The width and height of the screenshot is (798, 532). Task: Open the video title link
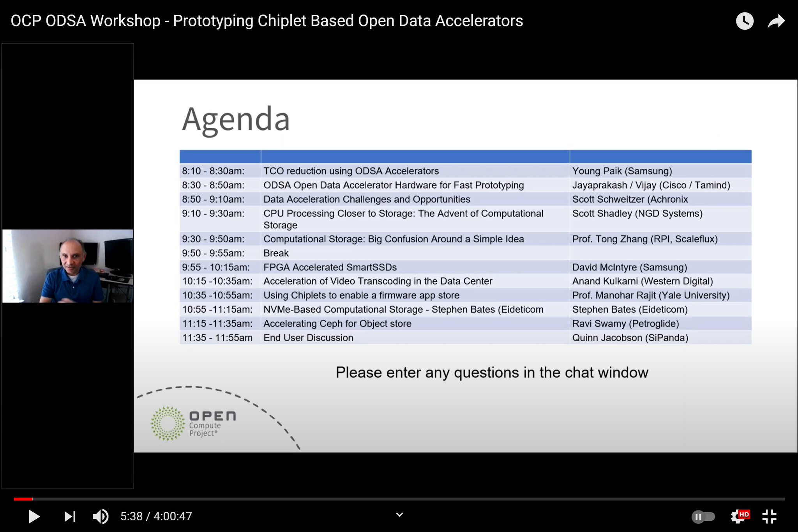(x=267, y=20)
